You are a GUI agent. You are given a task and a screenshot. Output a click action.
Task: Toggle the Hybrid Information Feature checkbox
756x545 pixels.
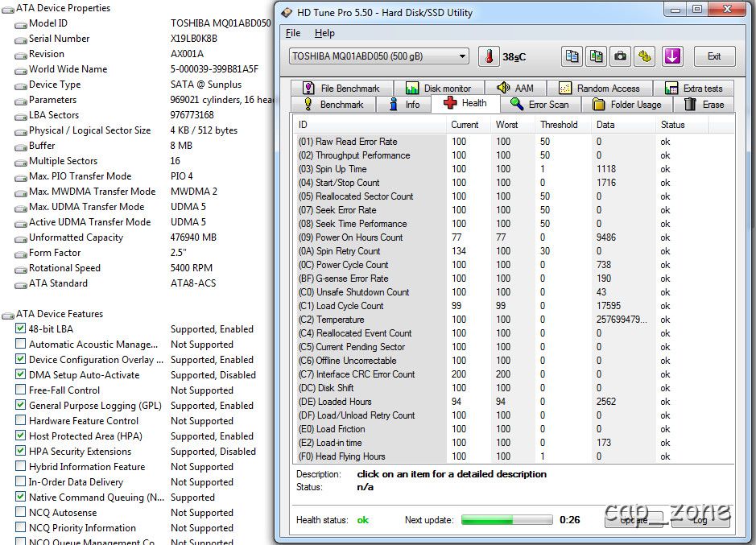pyautogui.click(x=20, y=466)
